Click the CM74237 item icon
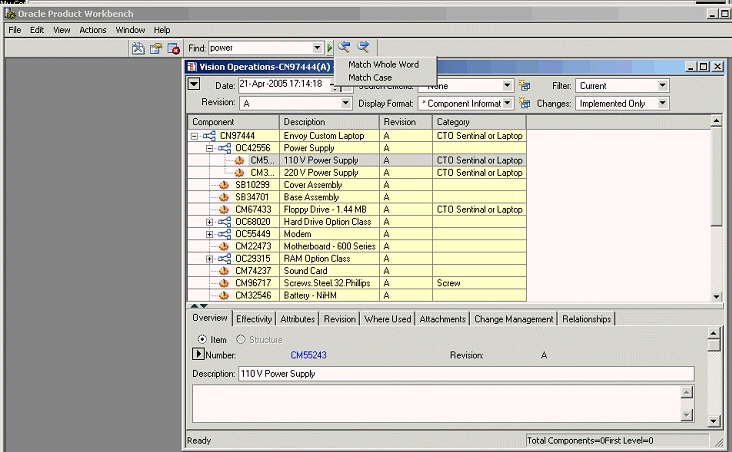This screenshot has height=452, width=732. [224, 271]
